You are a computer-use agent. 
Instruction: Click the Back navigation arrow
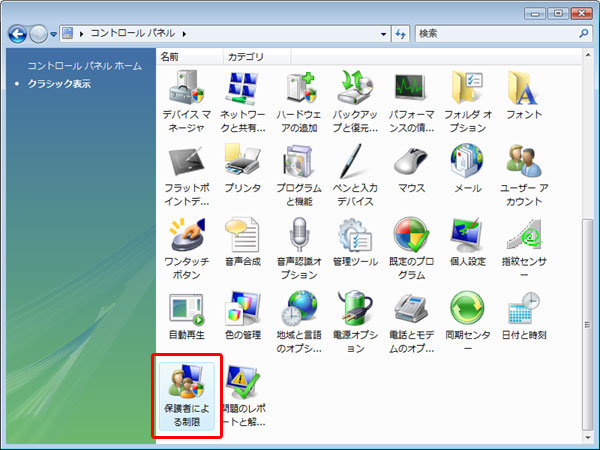pos(18,34)
